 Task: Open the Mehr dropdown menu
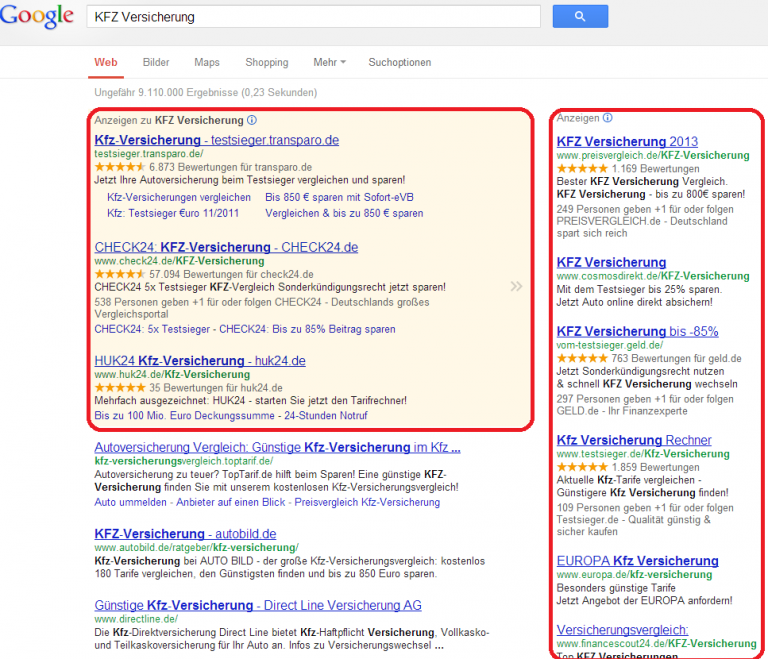click(330, 62)
